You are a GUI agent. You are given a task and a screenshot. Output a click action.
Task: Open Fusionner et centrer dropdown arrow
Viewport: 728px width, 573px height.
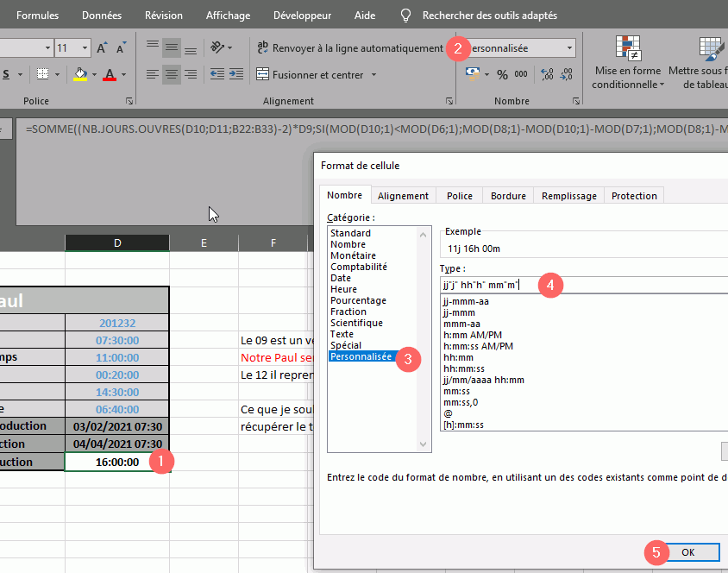(373, 75)
